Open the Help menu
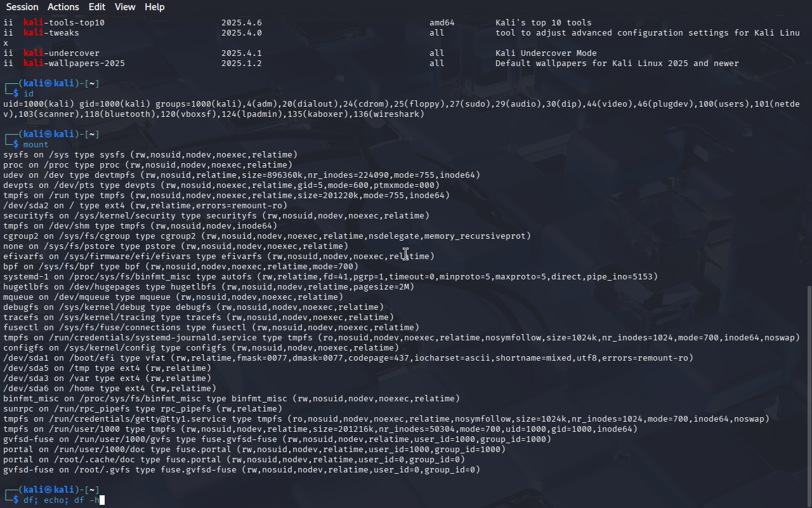The image size is (812, 508). click(x=154, y=7)
